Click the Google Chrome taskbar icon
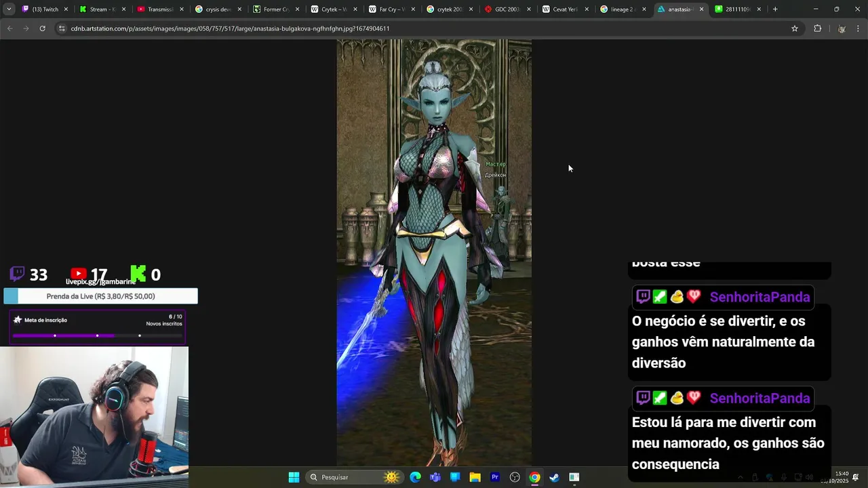868x488 pixels. 534,477
